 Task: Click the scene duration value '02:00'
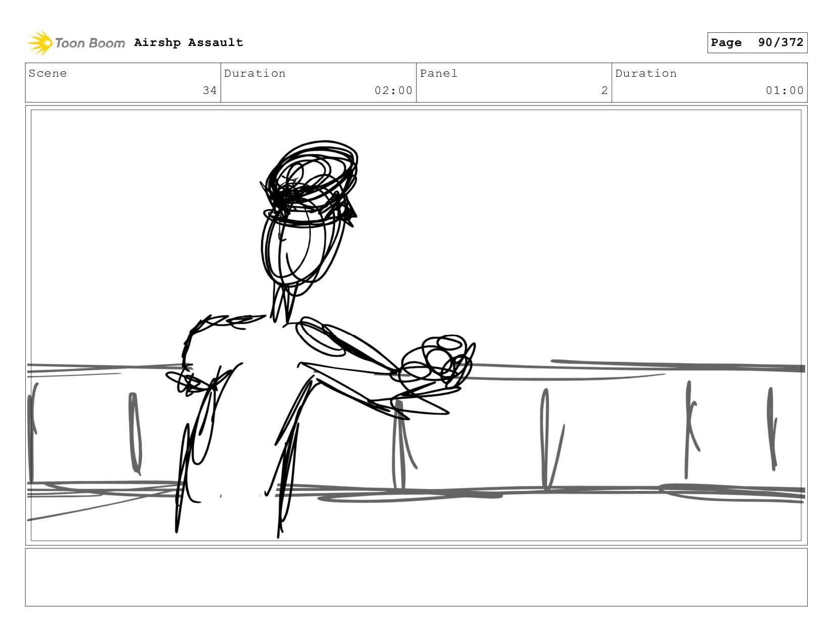click(x=393, y=90)
